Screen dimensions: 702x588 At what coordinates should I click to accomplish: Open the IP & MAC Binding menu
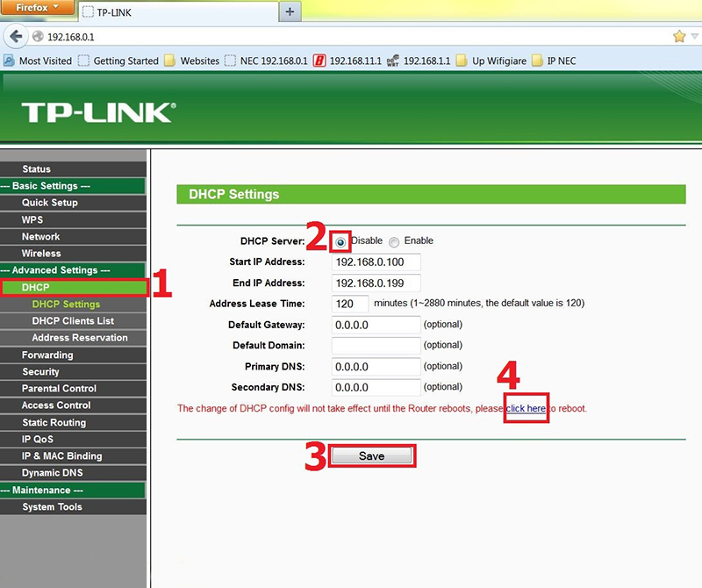(73, 455)
